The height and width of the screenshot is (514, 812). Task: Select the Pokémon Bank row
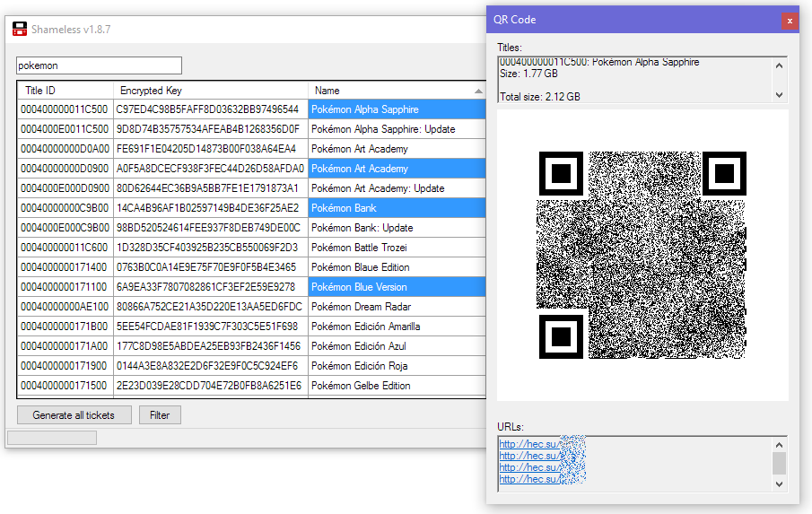252,207
